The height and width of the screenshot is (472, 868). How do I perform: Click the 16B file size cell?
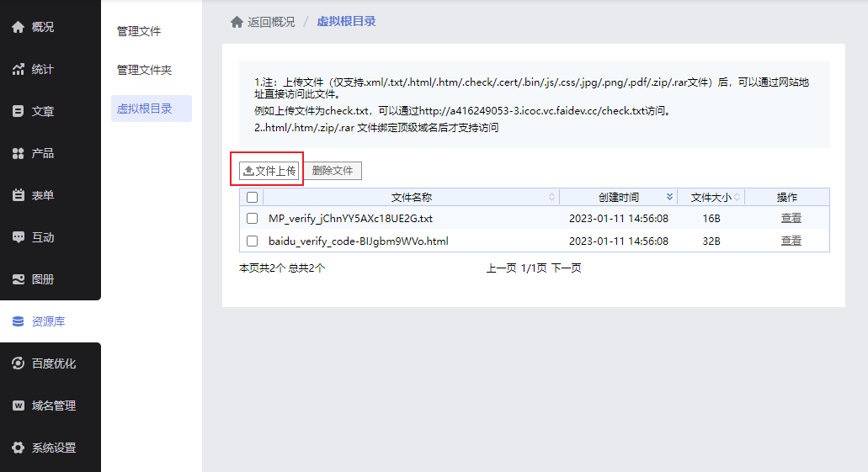(x=711, y=219)
